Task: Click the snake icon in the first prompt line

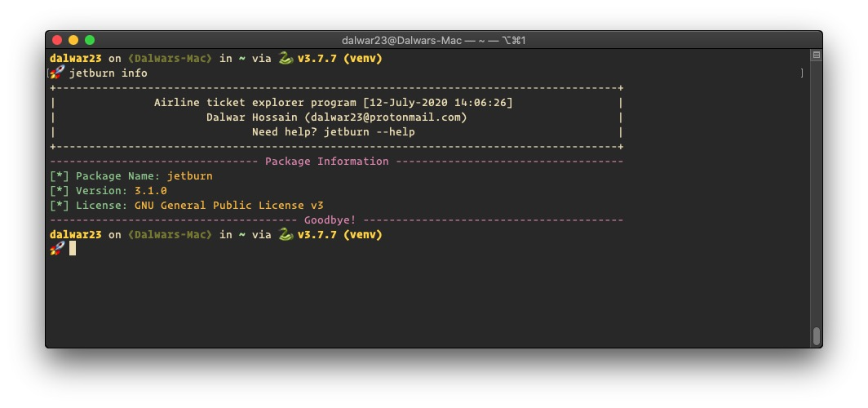Action: coord(286,58)
